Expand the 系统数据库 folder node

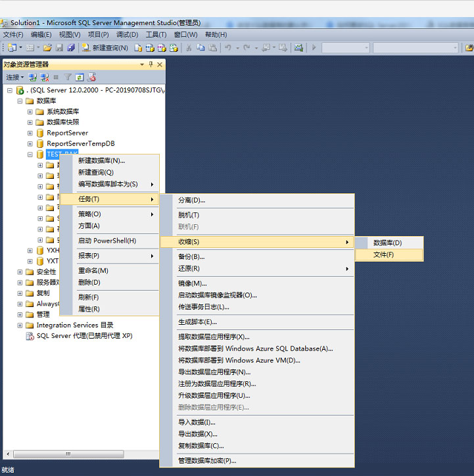coord(30,112)
